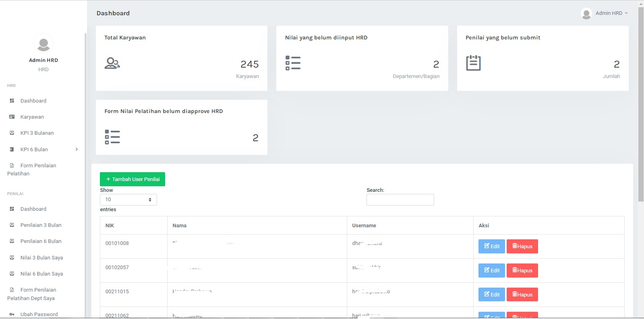Open Penilaian 3 Bulan menu item
The image size is (644, 319).
coord(41,225)
